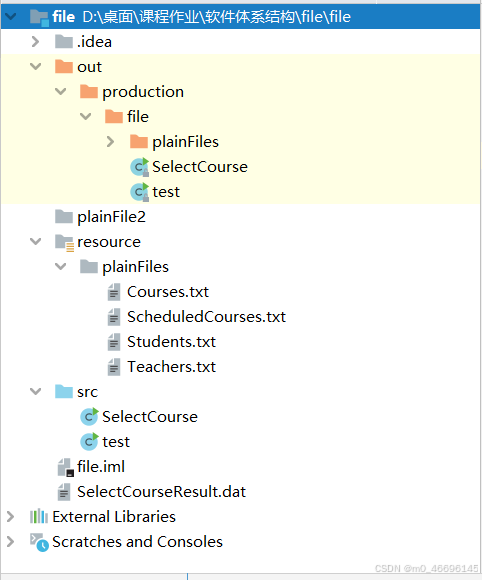The height and width of the screenshot is (580, 482).
Task: Select the out folder name
Action: coord(89,67)
